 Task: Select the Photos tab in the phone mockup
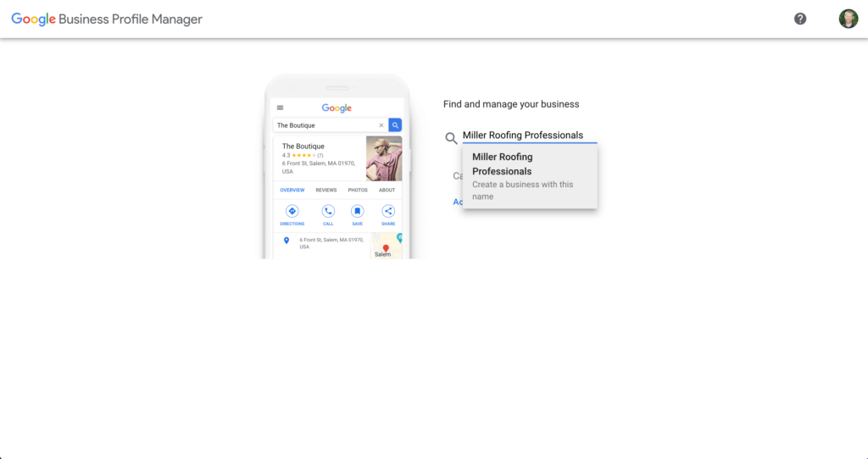pyautogui.click(x=358, y=191)
